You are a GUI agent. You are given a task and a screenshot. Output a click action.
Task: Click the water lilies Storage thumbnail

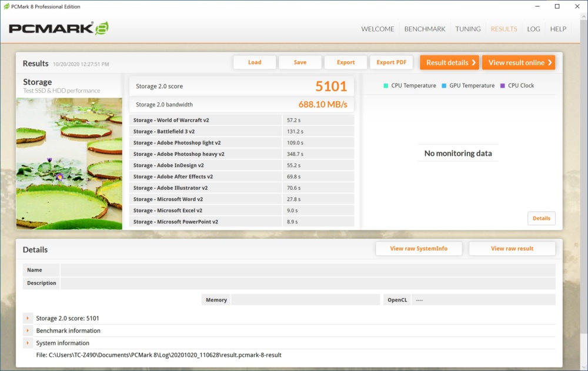[x=69, y=163]
